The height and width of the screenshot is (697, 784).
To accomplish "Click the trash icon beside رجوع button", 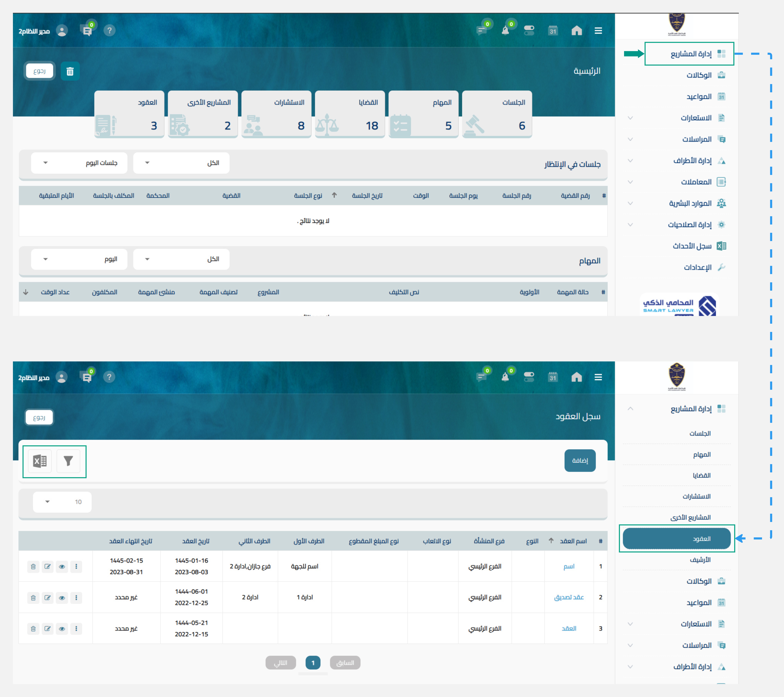I will coord(70,71).
